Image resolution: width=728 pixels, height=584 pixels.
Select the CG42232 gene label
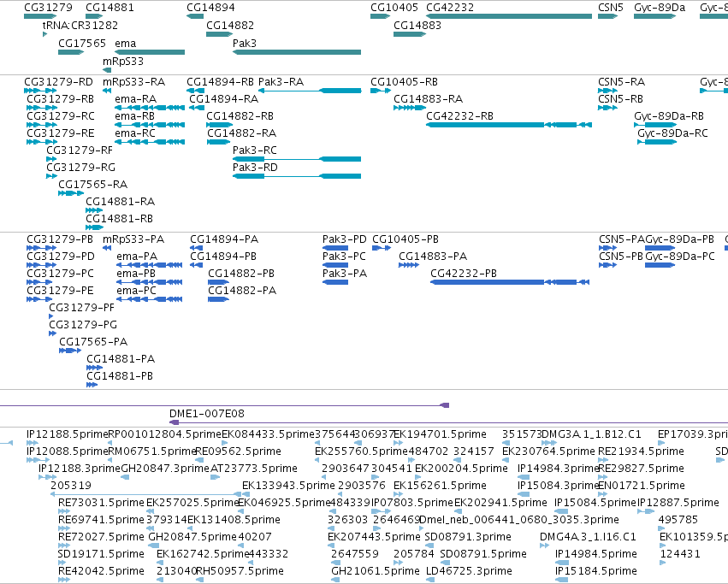[450, 8]
